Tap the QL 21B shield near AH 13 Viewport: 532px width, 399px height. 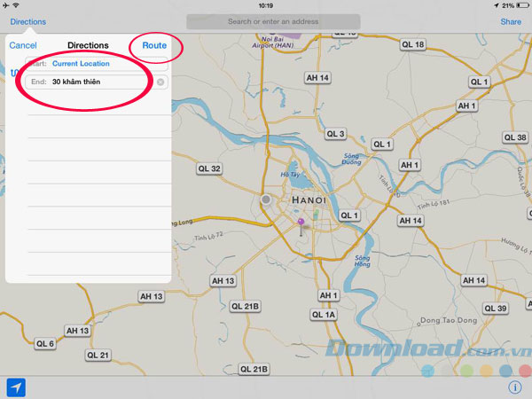tap(245, 307)
